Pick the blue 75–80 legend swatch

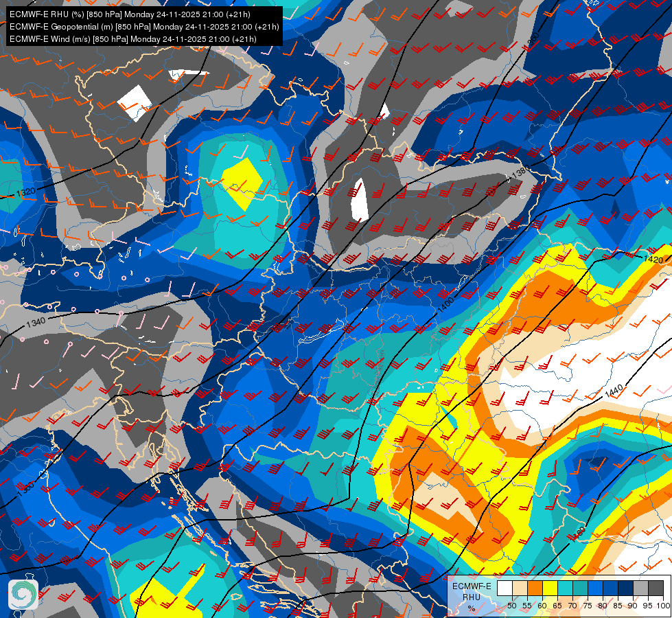[x=595, y=588]
